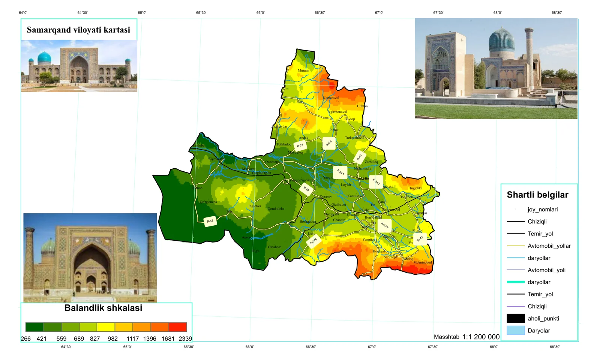Open the top-right mausoleum photo
This screenshot has height=364, width=600.
click(x=496, y=69)
